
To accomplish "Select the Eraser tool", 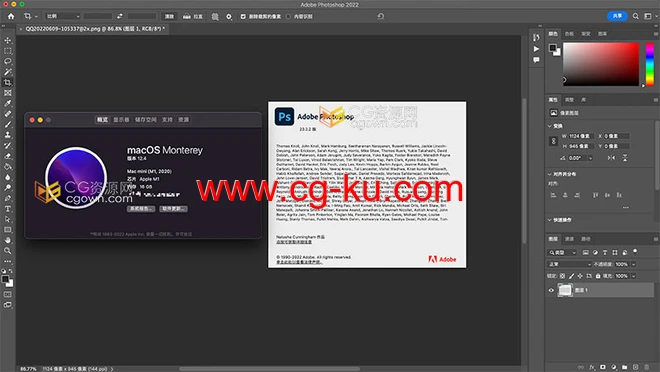I will tap(8, 156).
